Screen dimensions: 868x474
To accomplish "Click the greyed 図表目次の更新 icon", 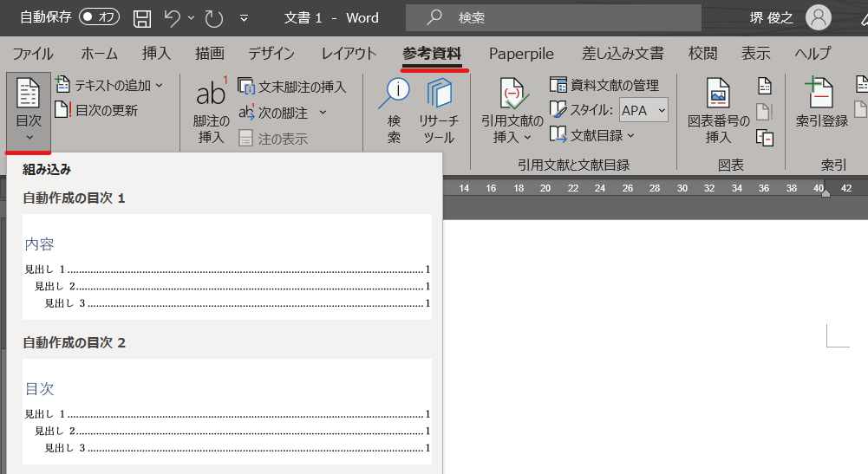I will click(765, 112).
